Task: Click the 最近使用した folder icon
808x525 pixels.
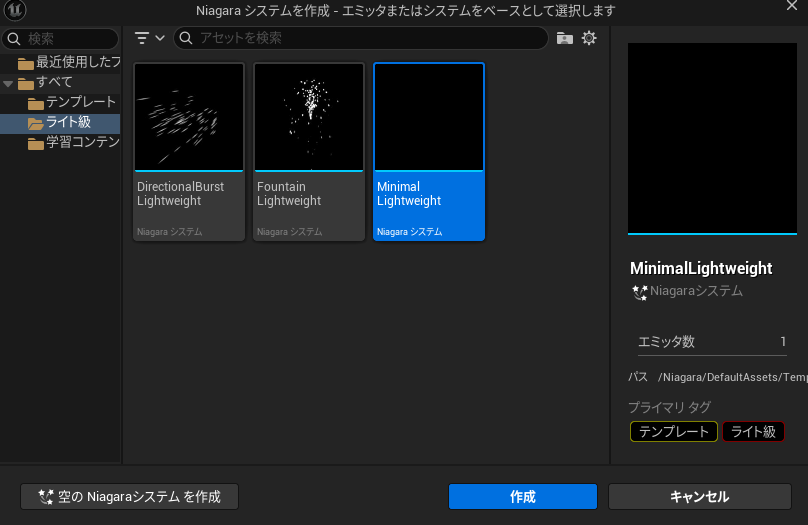Action: 25,63
